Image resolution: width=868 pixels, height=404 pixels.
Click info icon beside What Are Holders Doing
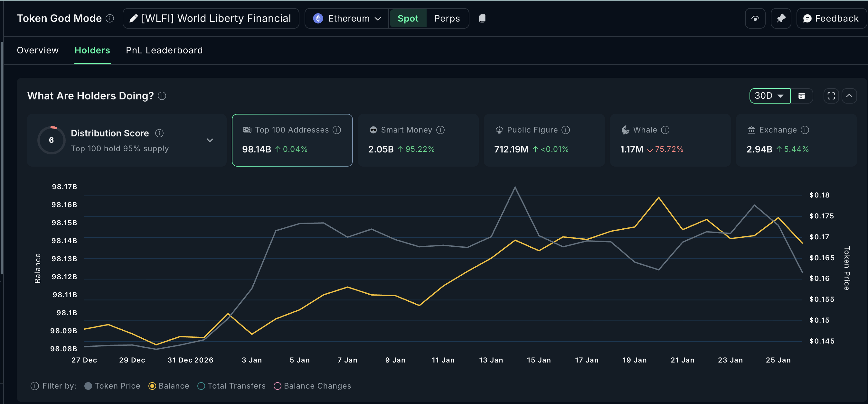[x=162, y=96]
